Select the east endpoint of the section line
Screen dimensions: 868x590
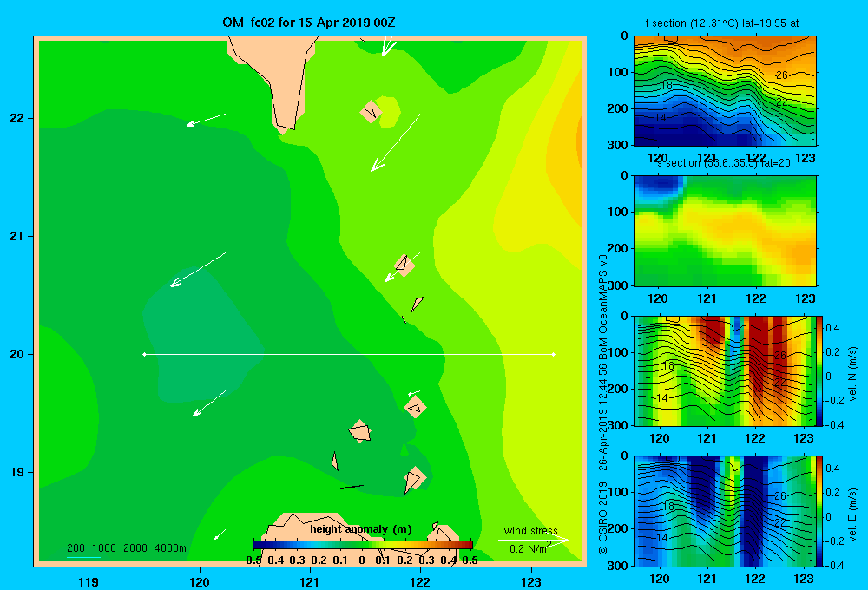(x=554, y=354)
